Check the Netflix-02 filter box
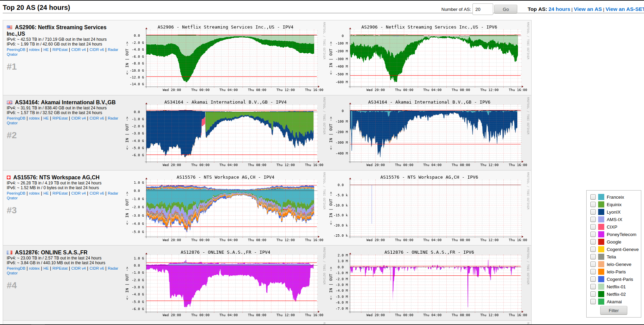The height and width of the screenshot is (325, 644). pyautogui.click(x=593, y=294)
